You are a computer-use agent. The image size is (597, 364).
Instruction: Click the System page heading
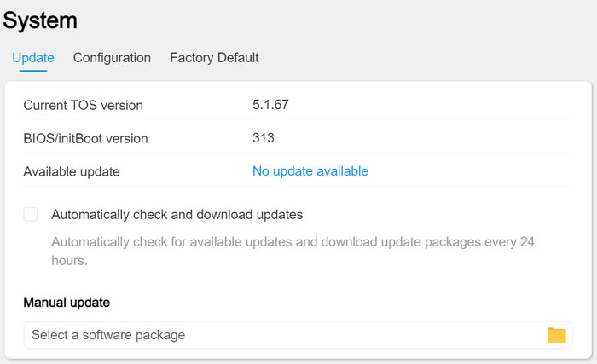(x=40, y=21)
